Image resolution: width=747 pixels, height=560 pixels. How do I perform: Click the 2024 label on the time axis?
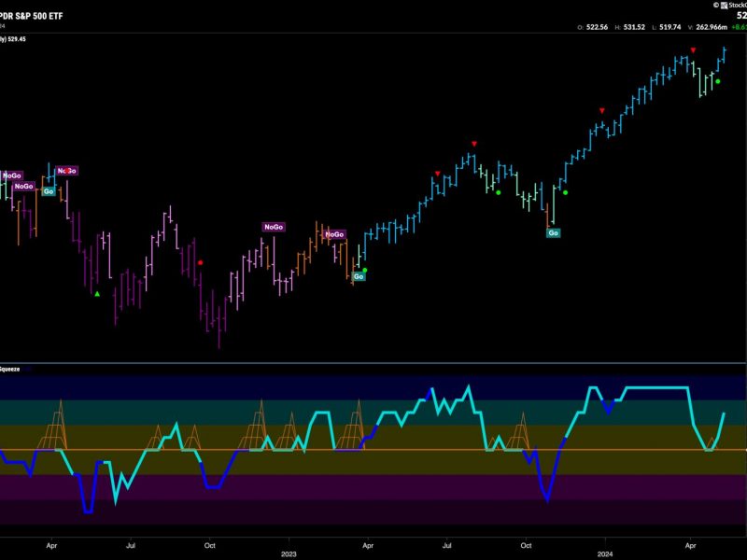(x=605, y=553)
